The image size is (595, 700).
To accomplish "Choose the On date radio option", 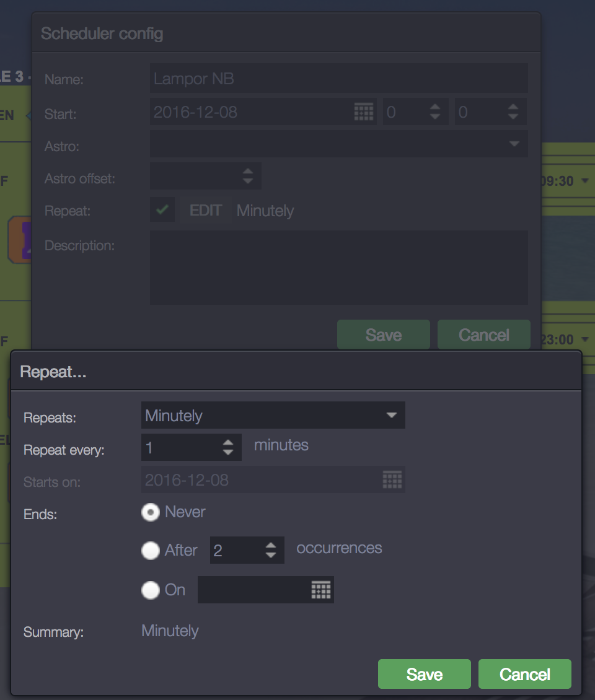I will click(150, 590).
